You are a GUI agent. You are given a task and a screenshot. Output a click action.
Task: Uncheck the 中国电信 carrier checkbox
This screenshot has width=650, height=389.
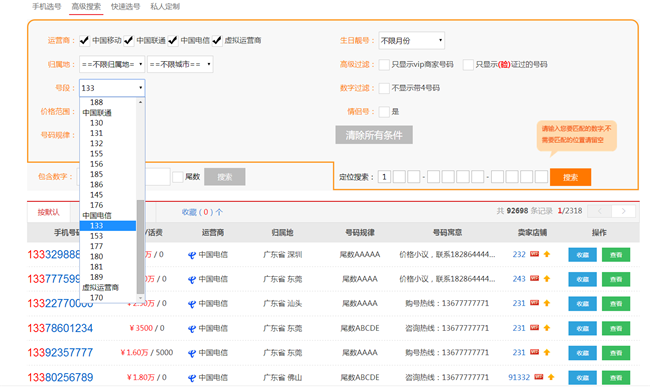click(x=173, y=40)
